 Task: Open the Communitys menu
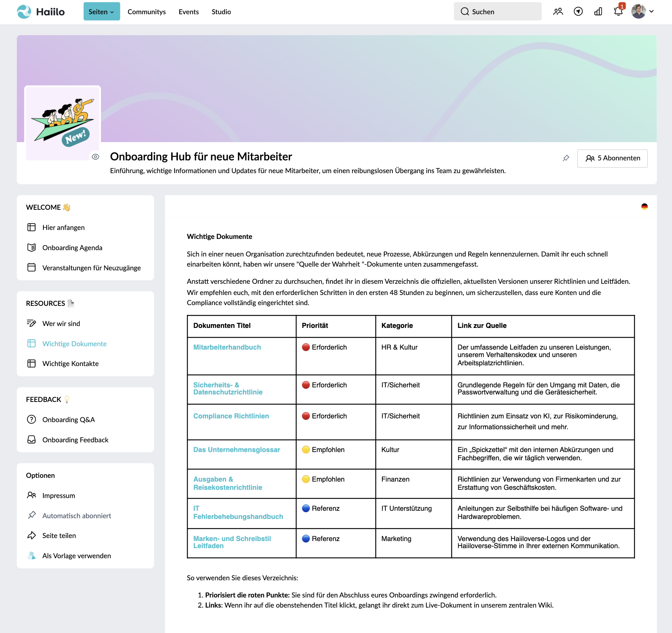(147, 12)
